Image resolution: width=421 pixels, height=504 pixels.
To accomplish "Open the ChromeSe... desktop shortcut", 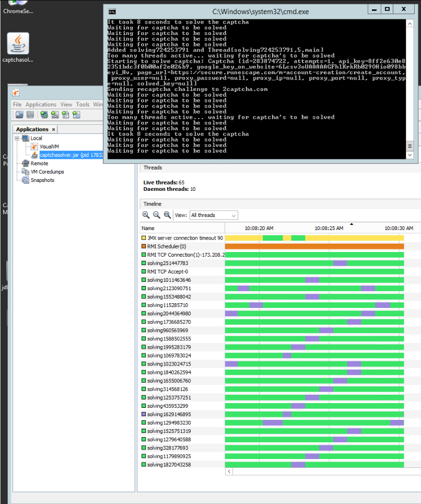I will tap(18, 7).
